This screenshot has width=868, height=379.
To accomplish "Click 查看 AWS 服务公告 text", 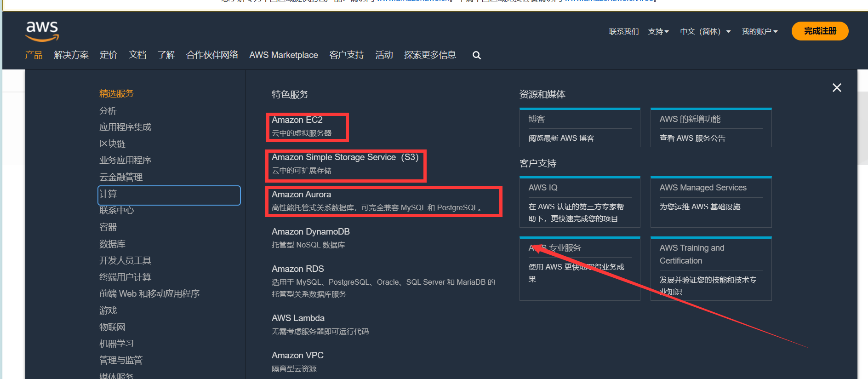I will pos(692,138).
